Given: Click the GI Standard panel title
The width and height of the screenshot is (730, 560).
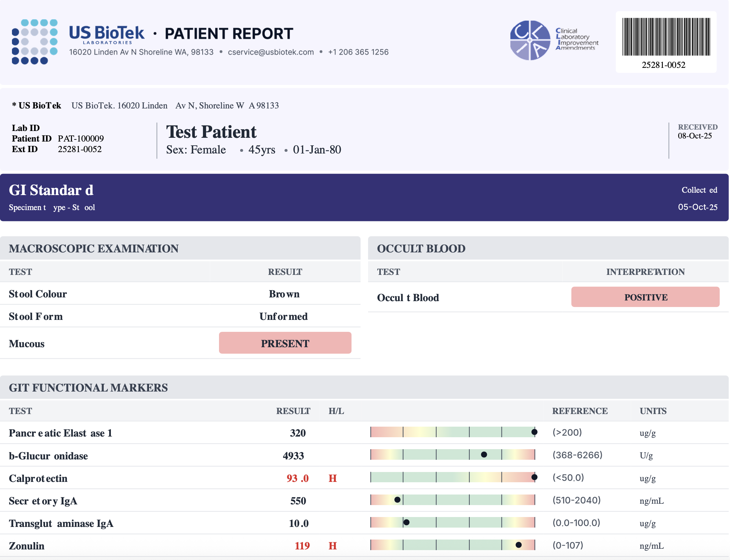Looking at the screenshot, I should coord(51,190).
